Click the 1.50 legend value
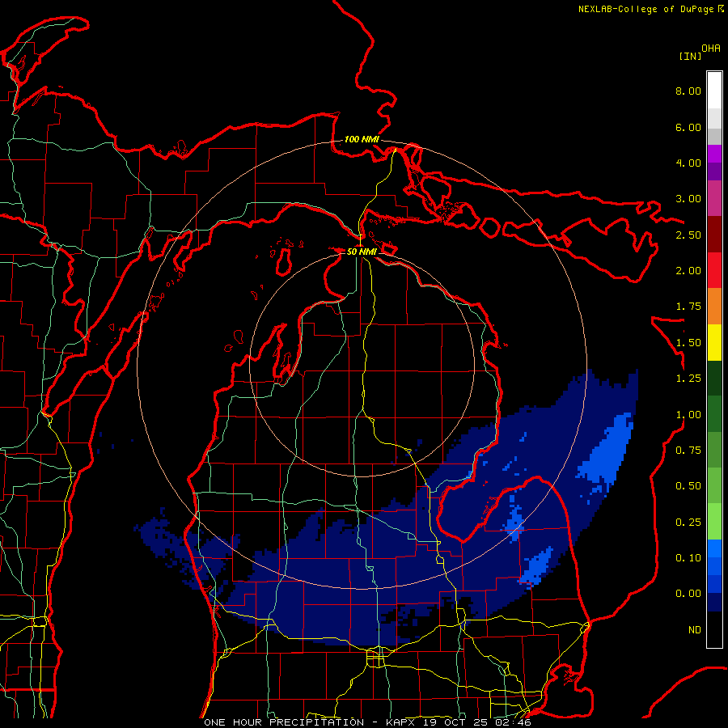This screenshot has height=728, width=728. [x=688, y=343]
